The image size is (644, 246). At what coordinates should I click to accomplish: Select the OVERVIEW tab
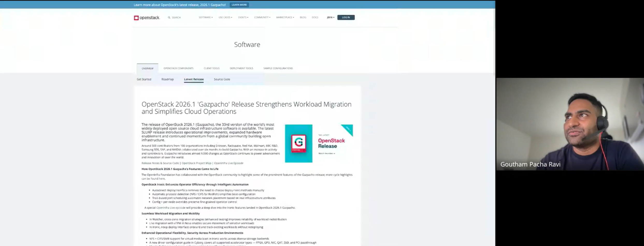147,68
